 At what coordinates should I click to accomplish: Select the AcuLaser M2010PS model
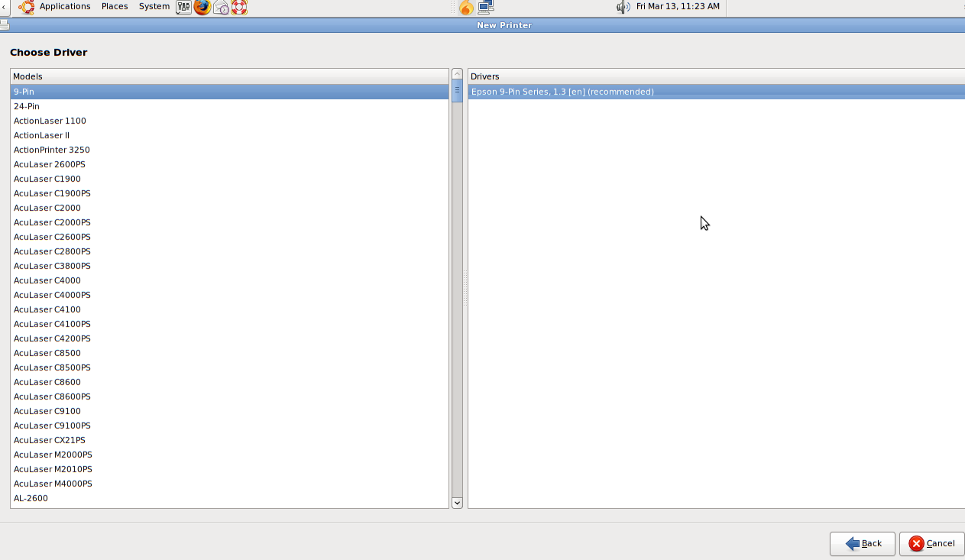pos(229,469)
